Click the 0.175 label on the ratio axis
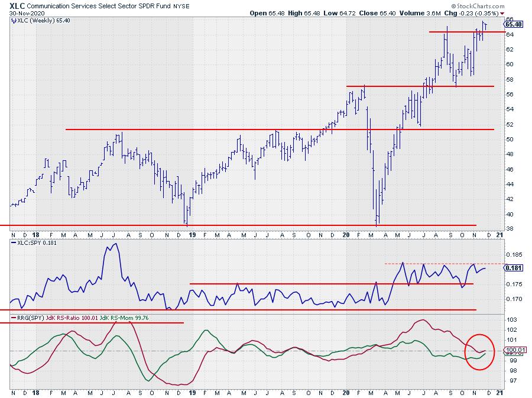532x398 pixels. point(514,284)
